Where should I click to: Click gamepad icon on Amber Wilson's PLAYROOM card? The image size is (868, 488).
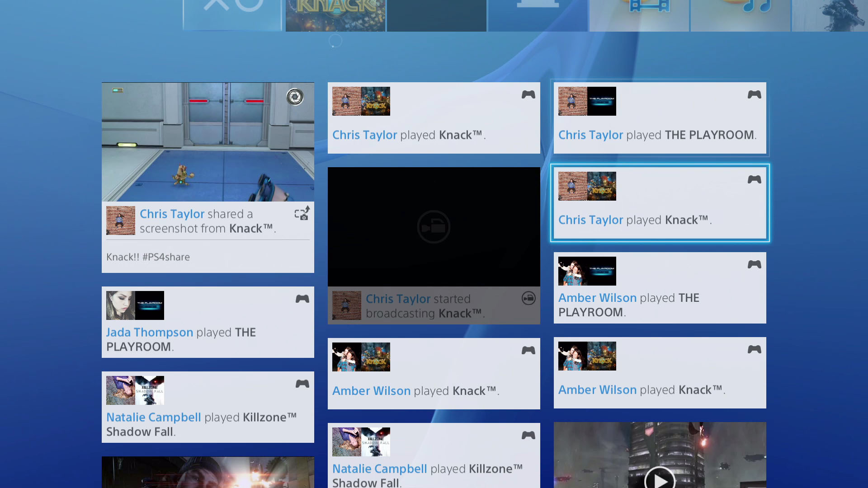pos(755,264)
